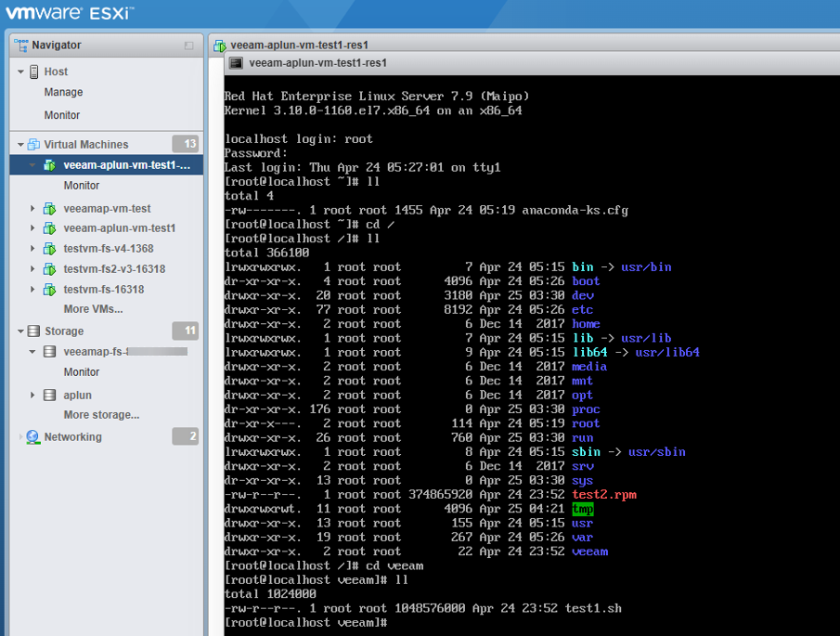Select testvm-fs2-v3-16318 in Navigator

tap(114, 269)
